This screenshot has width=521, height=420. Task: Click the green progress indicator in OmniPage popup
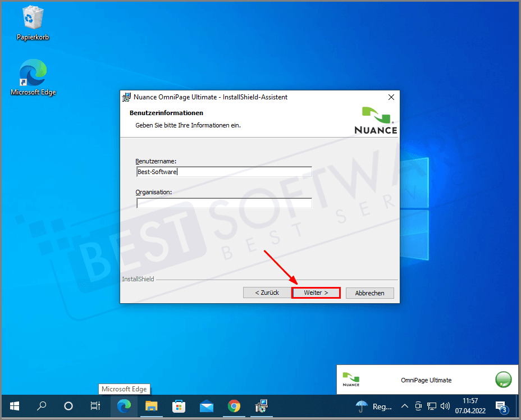click(504, 380)
